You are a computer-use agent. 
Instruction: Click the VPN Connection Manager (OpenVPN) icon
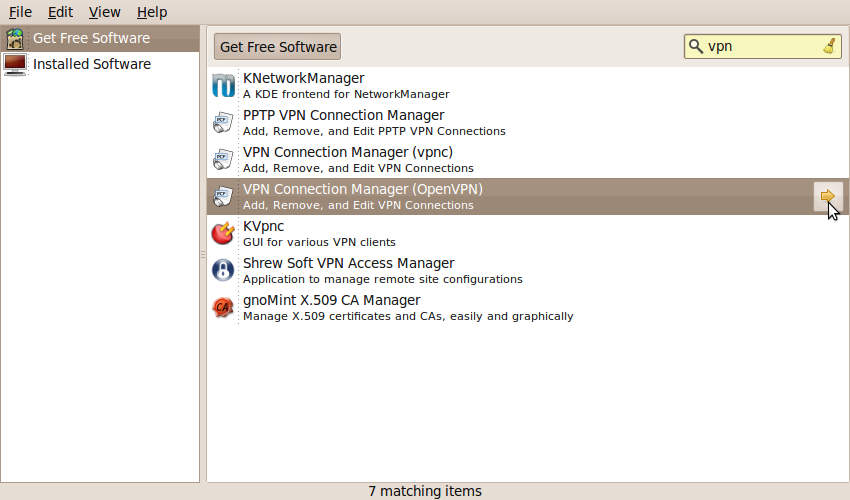(x=223, y=196)
